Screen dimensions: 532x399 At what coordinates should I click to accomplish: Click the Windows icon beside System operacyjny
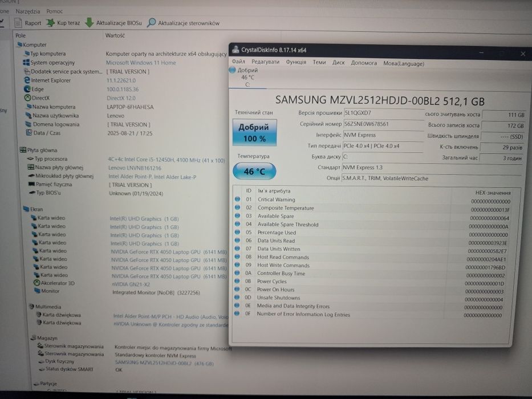[26, 63]
